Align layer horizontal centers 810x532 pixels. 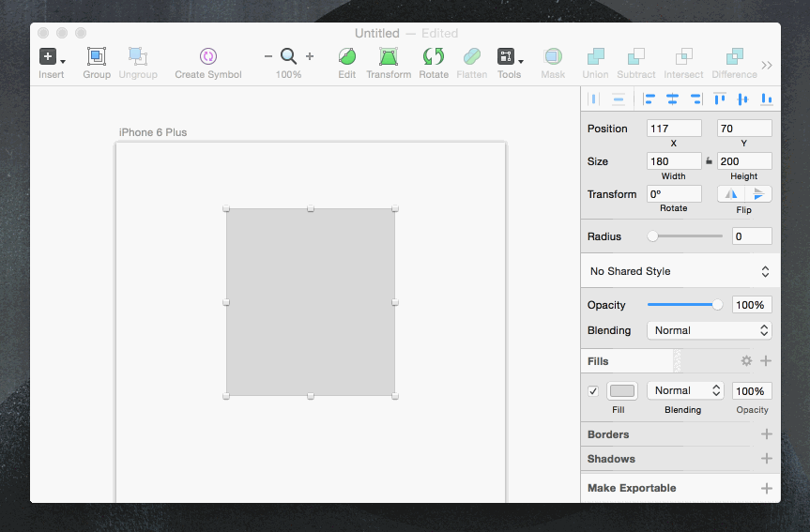[672, 99]
